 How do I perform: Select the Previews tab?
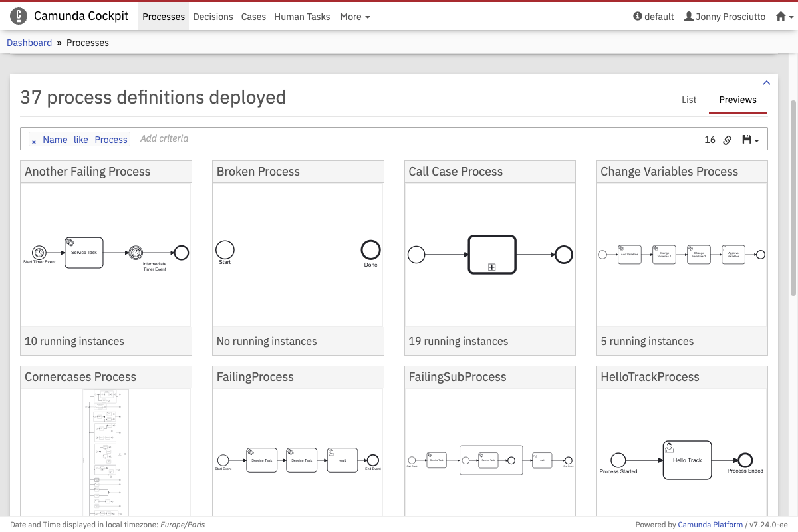tap(737, 100)
